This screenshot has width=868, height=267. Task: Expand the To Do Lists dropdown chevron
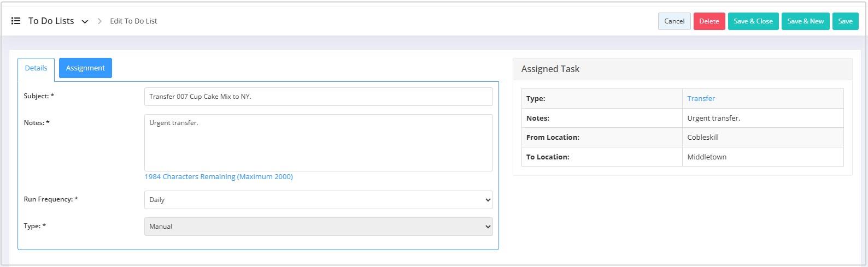tap(85, 22)
